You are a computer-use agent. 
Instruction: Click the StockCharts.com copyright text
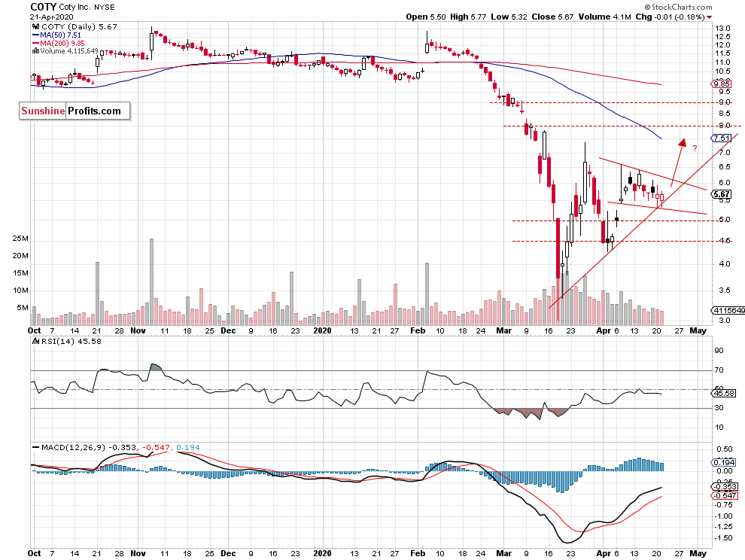(x=679, y=7)
